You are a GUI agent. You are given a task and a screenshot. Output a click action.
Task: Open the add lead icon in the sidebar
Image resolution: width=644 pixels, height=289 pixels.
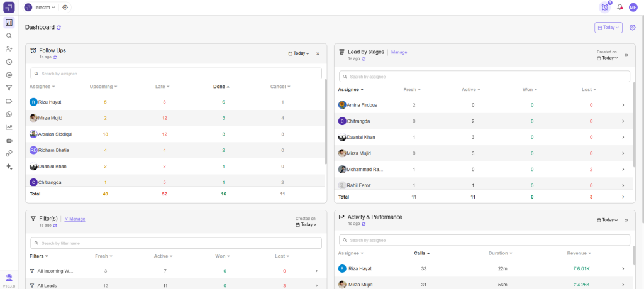9,49
